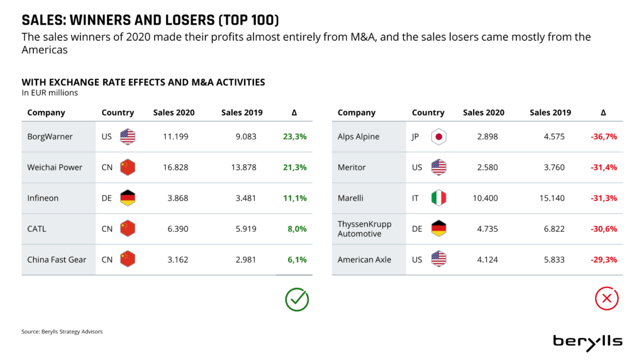Viewport: 644px width, 362px height.
Task: Click the China flag beside CATL
Action: [128, 229]
